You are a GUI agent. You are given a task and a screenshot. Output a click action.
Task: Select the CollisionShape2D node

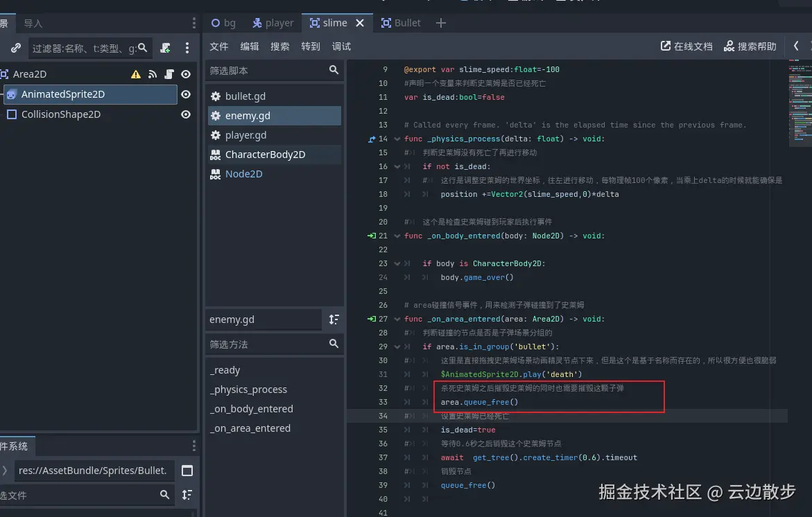coord(61,114)
